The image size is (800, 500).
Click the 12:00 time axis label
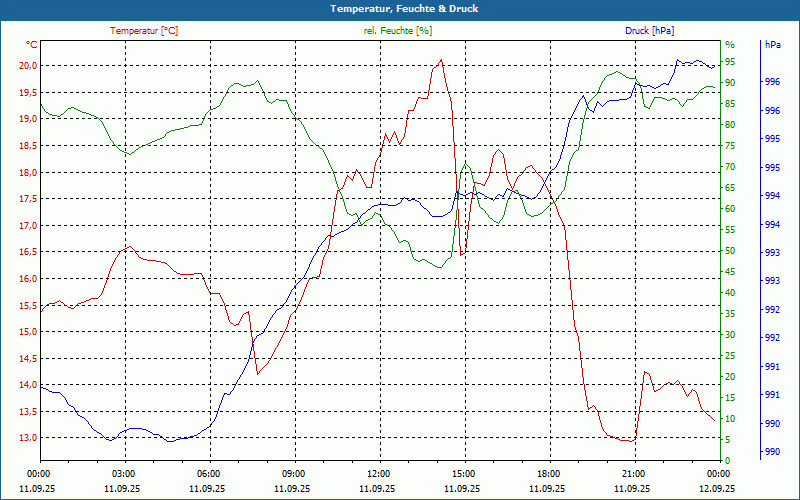coord(380,474)
